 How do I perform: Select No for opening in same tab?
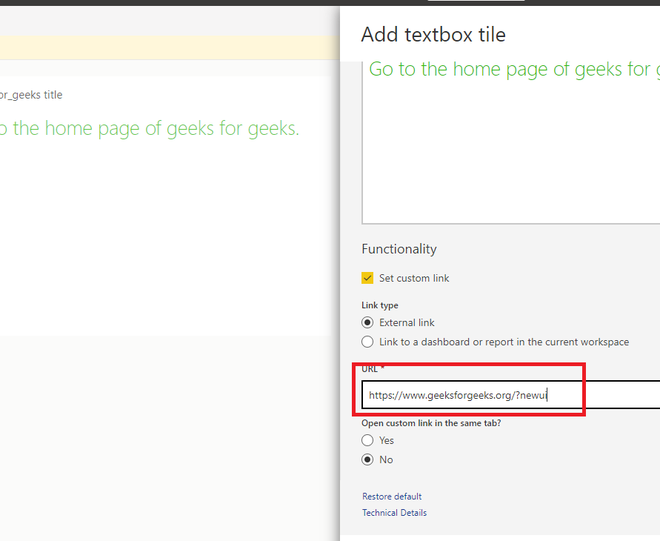(368, 460)
